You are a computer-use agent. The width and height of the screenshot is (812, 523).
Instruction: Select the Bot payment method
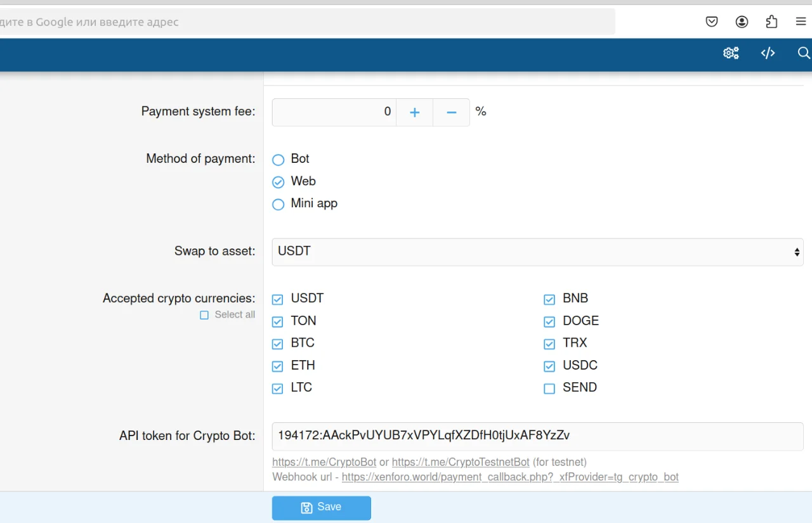click(x=278, y=160)
